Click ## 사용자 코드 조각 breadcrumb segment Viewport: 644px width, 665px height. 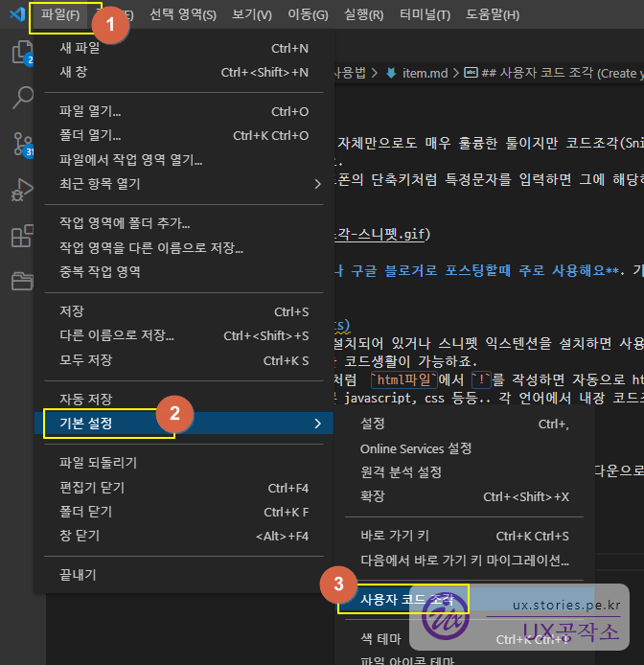(x=563, y=73)
